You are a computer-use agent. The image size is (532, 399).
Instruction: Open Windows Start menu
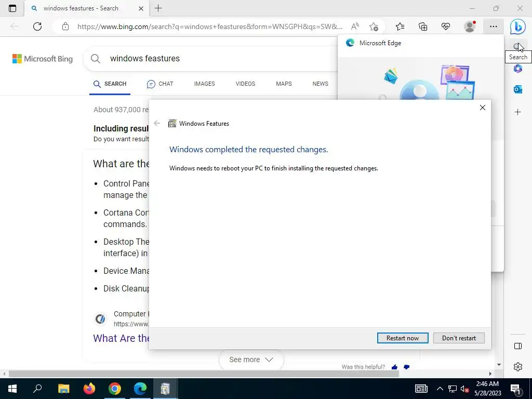pos(12,389)
